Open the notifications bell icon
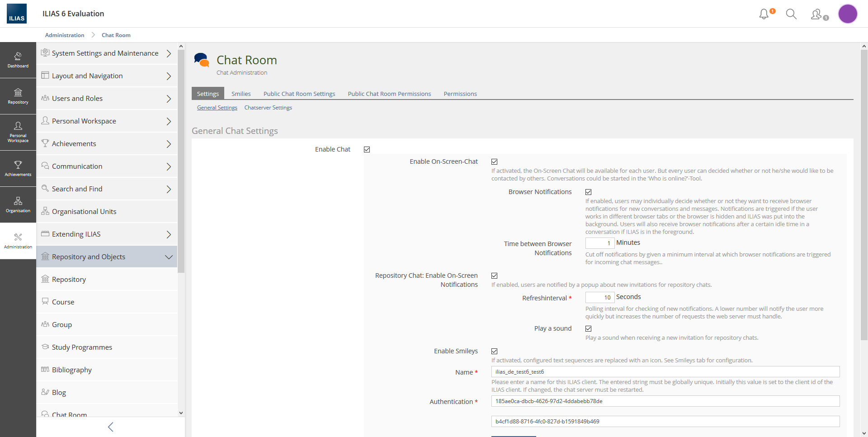This screenshot has width=868, height=437. point(764,14)
